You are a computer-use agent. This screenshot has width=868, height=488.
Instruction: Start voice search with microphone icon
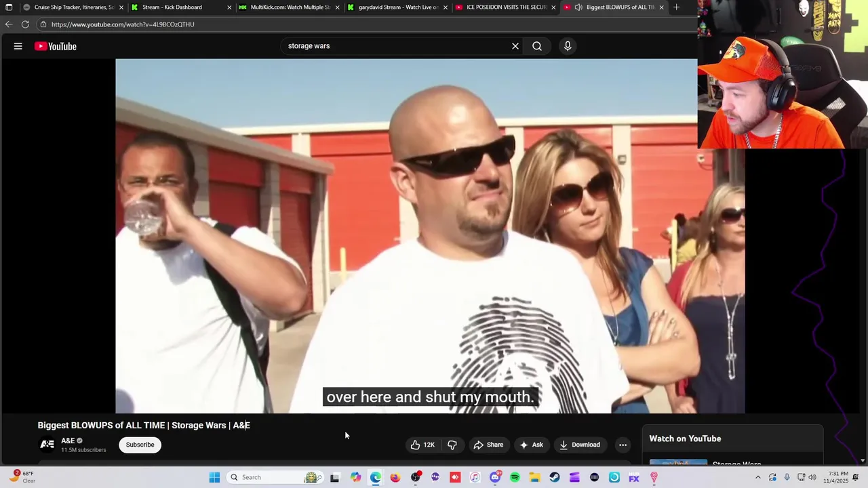(568, 46)
